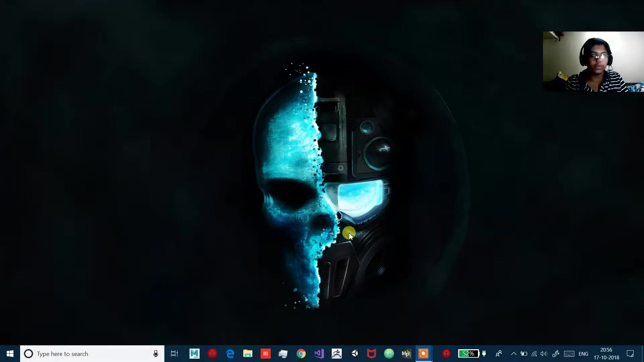Click the webcam overlay video thumbnail
The image size is (644, 362).
click(593, 62)
